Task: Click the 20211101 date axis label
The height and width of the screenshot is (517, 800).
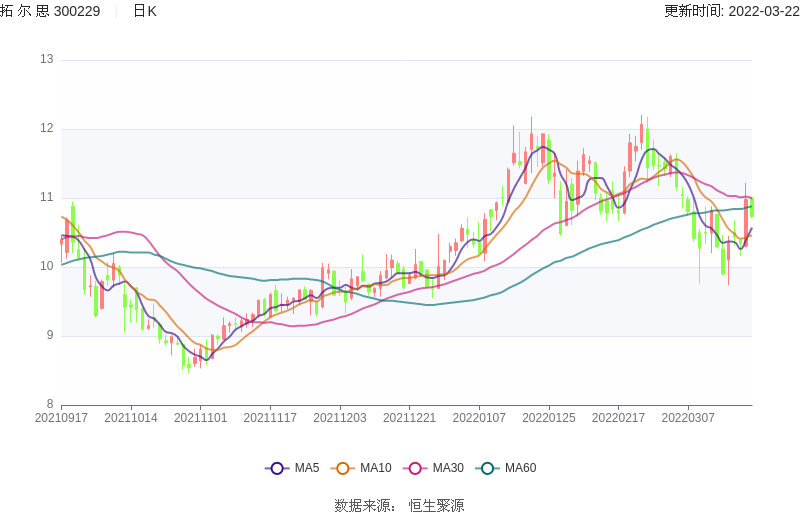Action: pyautogui.click(x=200, y=417)
